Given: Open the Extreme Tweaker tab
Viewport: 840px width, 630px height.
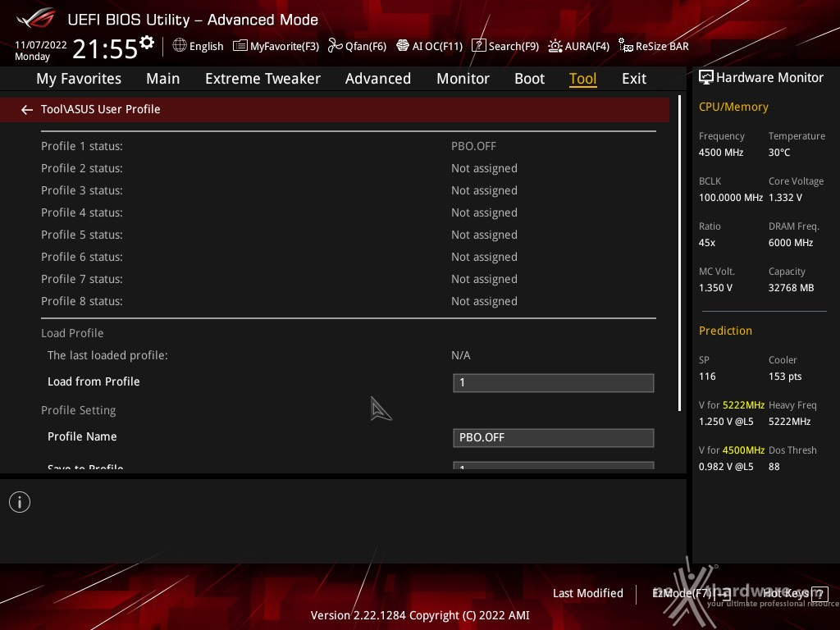Looking at the screenshot, I should click(x=262, y=79).
